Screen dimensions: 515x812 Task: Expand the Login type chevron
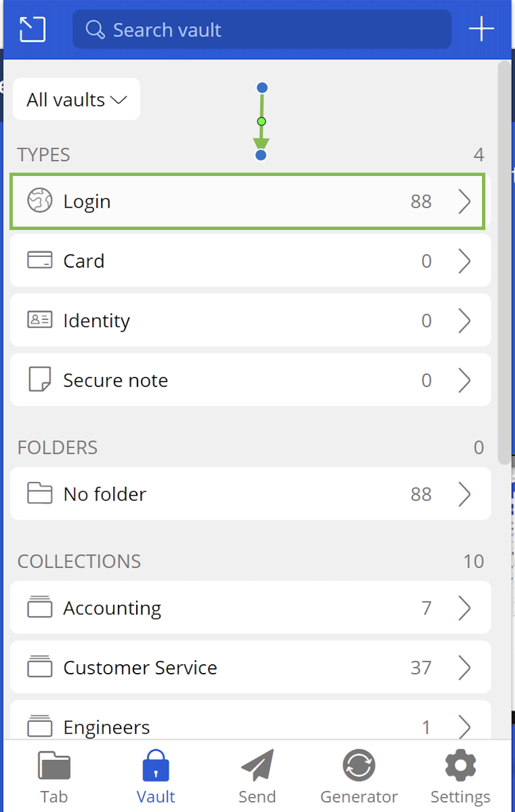(464, 201)
